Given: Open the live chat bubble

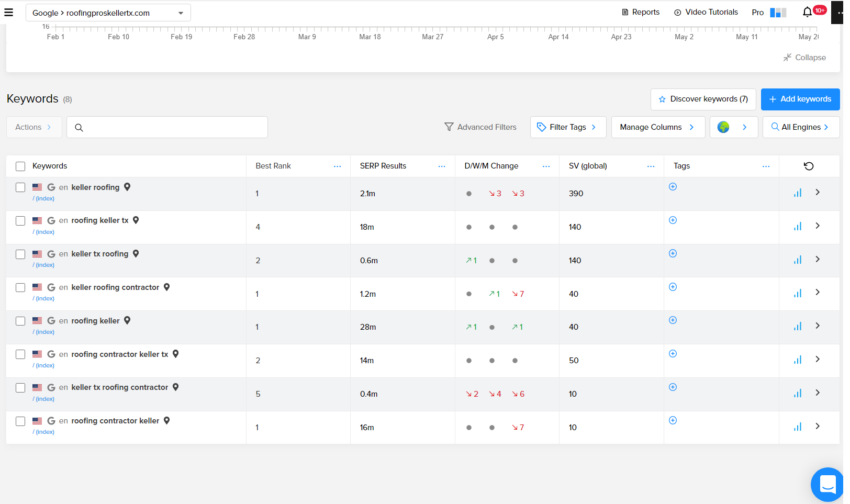Looking at the screenshot, I should [x=827, y=484].
